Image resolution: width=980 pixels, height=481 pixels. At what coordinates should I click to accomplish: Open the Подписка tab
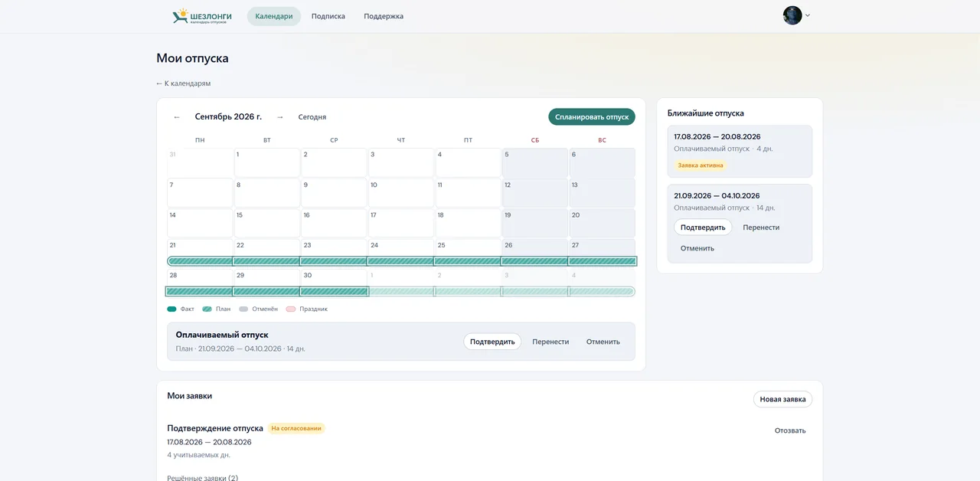(x=328, y=16)
